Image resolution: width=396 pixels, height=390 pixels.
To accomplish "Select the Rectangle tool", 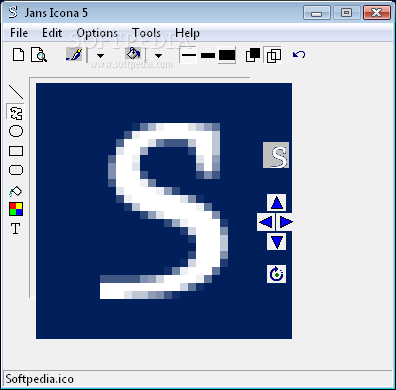I will [x=16, y=151].
